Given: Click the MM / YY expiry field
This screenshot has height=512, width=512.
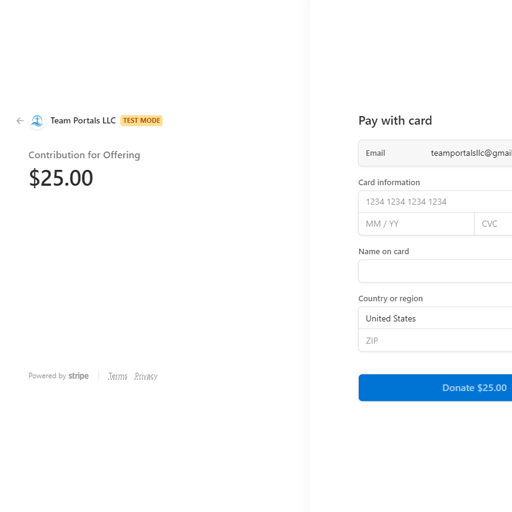Looking at the screenshot, I should [416, 224].
